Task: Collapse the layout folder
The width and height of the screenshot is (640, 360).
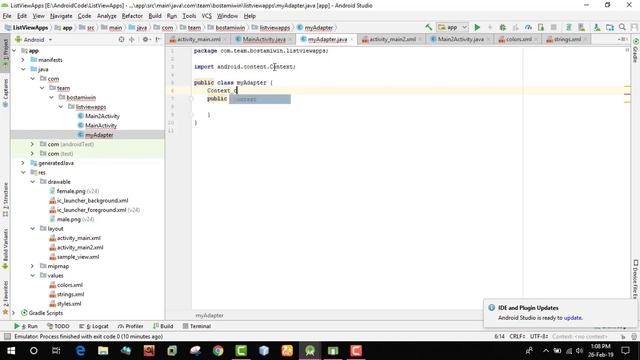Action: (33, 229)
